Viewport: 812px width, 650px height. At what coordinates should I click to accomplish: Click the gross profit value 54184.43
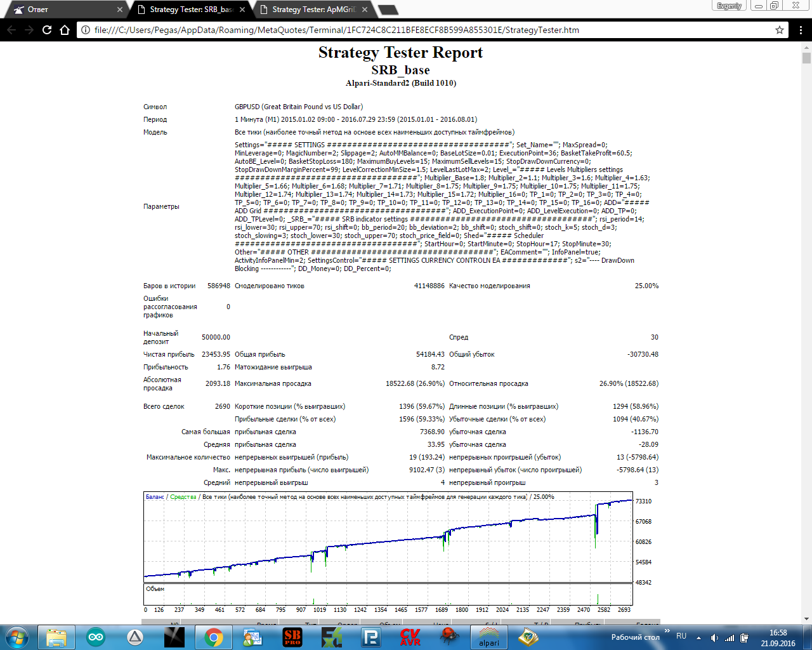pyautogui.click(x=430, y=355)
